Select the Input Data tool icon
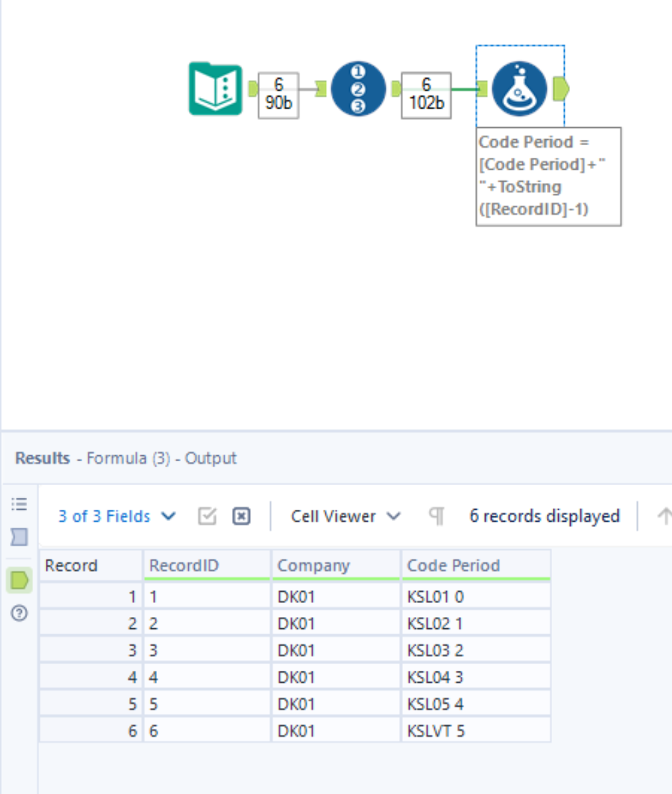Screen dimensions: 672x794 tap(215, 89)
